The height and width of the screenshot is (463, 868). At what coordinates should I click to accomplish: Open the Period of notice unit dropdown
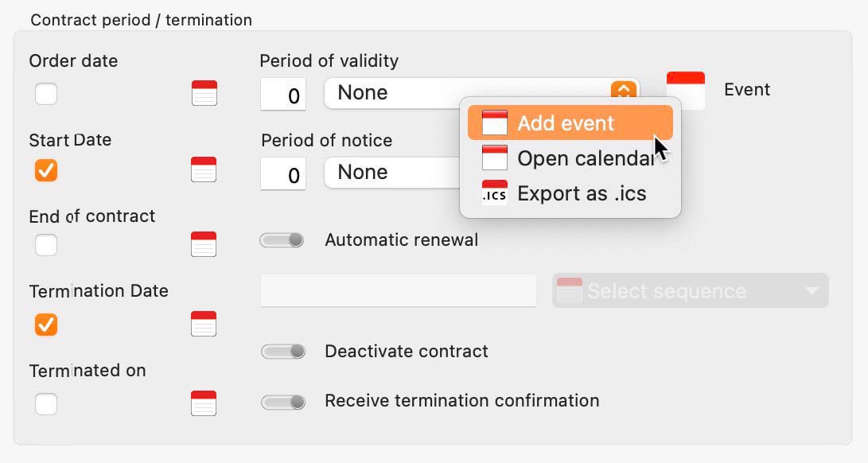(392, 173)
